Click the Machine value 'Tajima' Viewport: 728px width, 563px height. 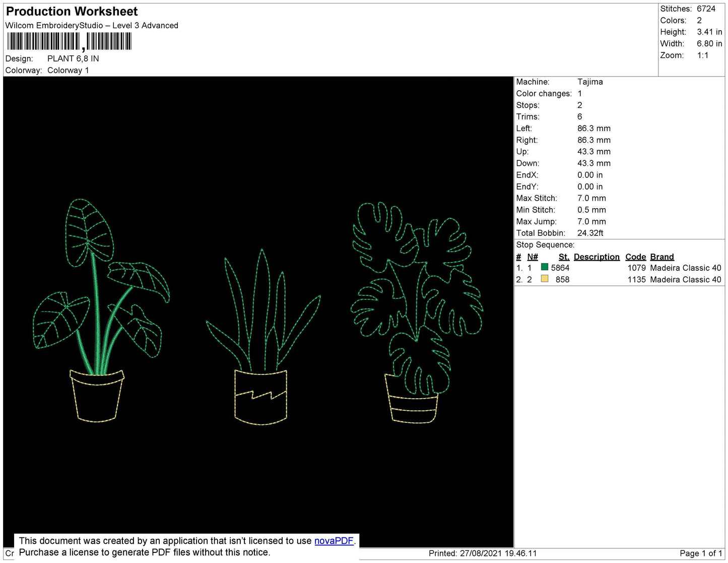point(590,82)
